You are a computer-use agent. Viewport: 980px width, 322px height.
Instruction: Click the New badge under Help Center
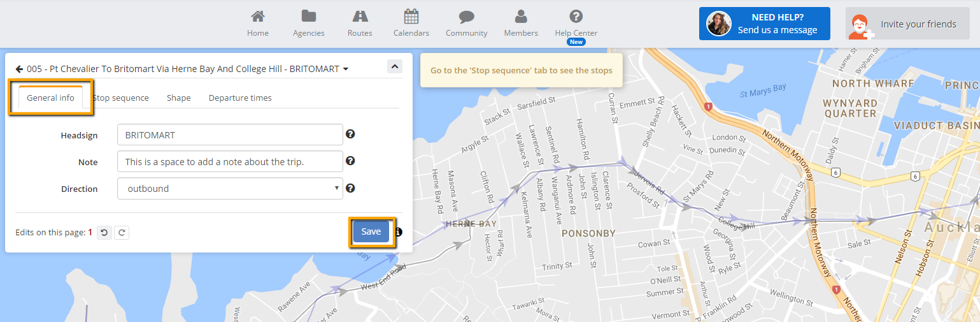576,42
